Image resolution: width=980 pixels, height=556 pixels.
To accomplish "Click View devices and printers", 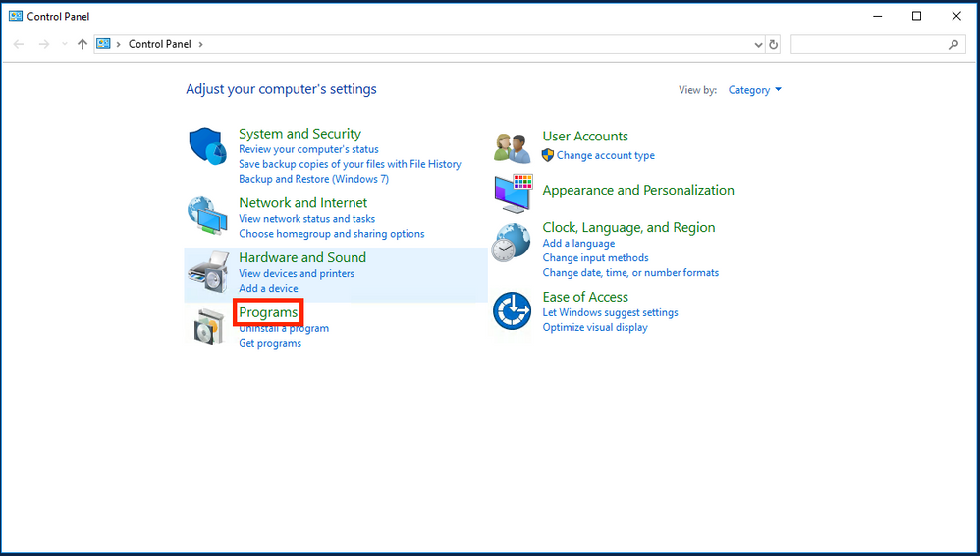I will [x=297, y=273].
